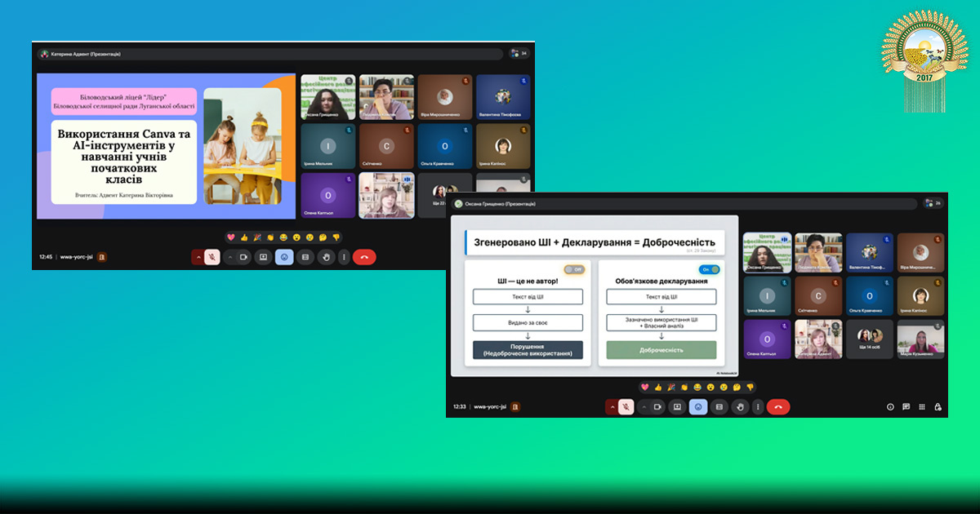The height and width of the screenshot is (514, 980).
Task: Toggle camera in the 12:33 meeting window
Action: pyautogui.click(x=657, y=407)
